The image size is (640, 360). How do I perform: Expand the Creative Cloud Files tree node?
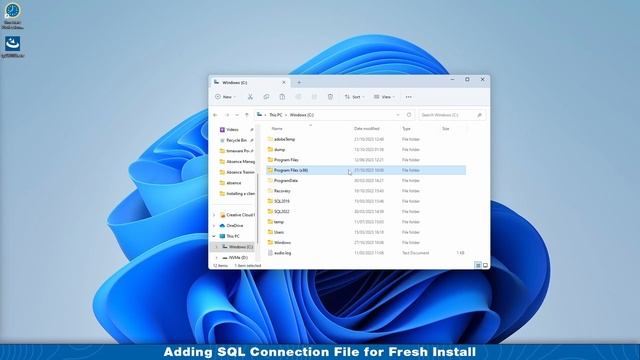coord(214,215)
